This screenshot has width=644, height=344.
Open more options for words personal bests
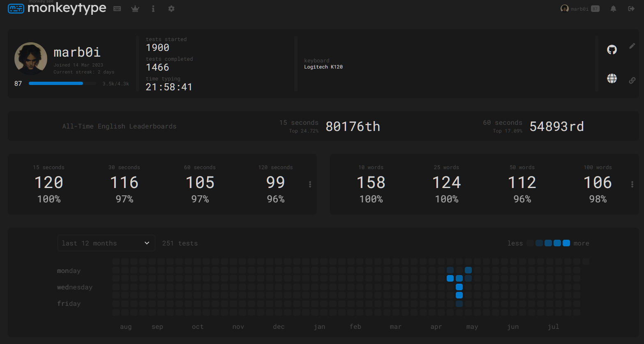click(x=632, y=185)
